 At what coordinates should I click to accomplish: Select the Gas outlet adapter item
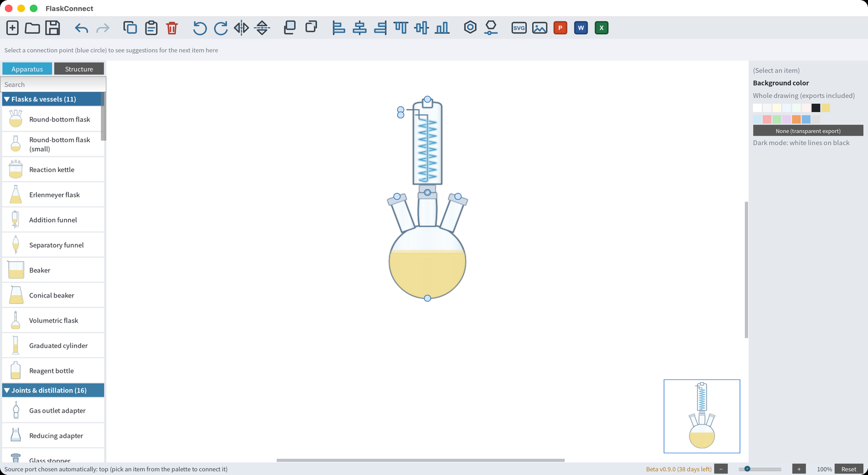click(x=53, y=410)
